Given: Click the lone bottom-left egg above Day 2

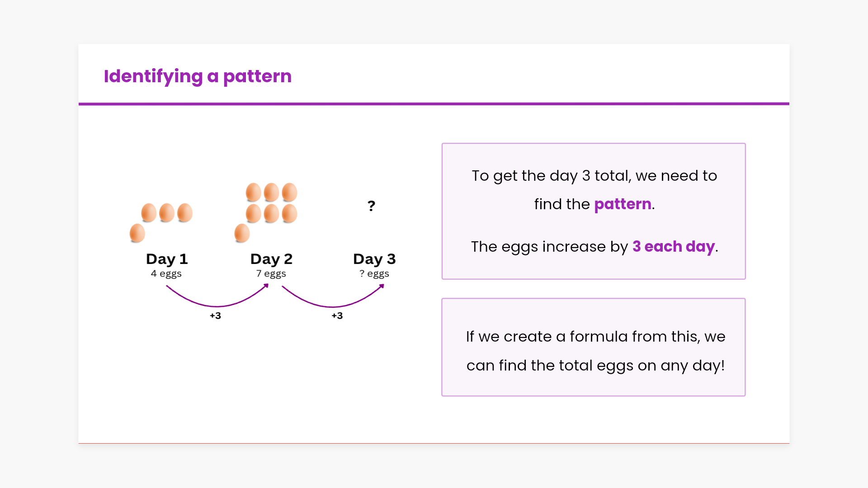Looking at the screenshot, I should click(x=242, y=233).
